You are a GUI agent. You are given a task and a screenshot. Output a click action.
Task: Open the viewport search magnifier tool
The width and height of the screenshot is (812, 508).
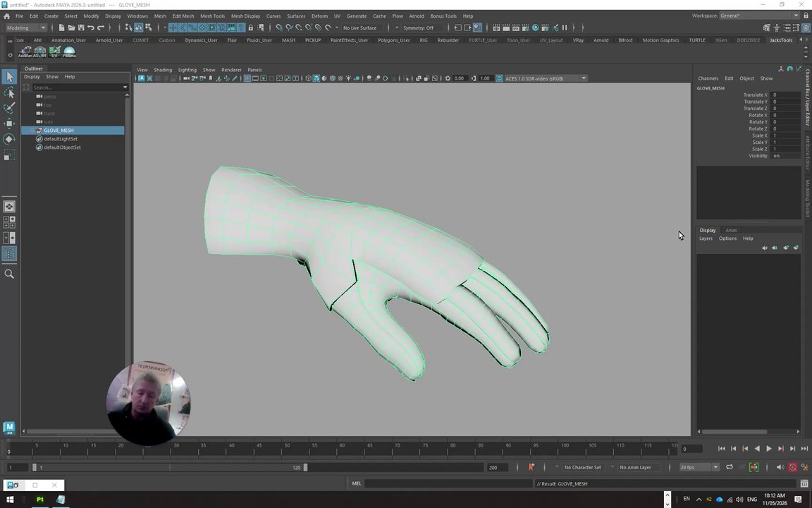pos(9,274)
